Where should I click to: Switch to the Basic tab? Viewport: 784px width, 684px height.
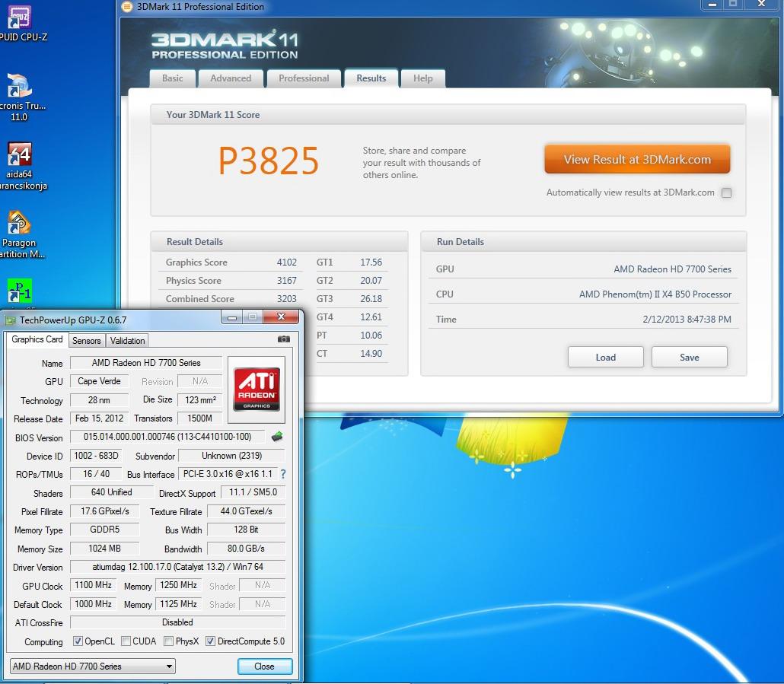click(172, 78)
